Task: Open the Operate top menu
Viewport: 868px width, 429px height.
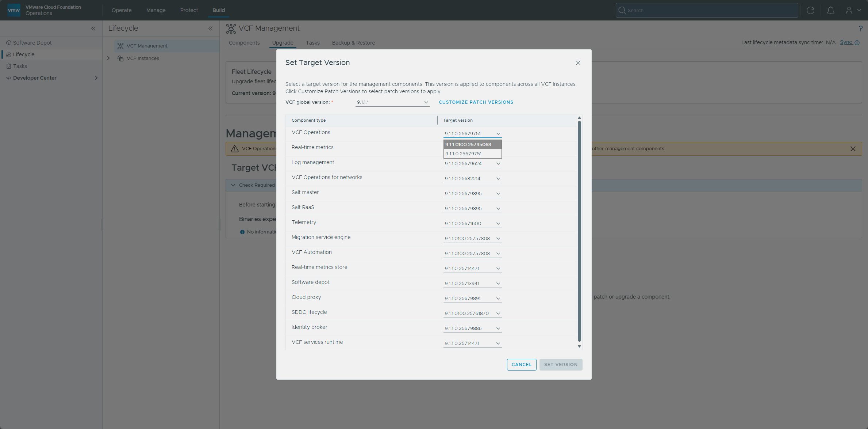Action: pyautogui.click(x=122, y=10)
